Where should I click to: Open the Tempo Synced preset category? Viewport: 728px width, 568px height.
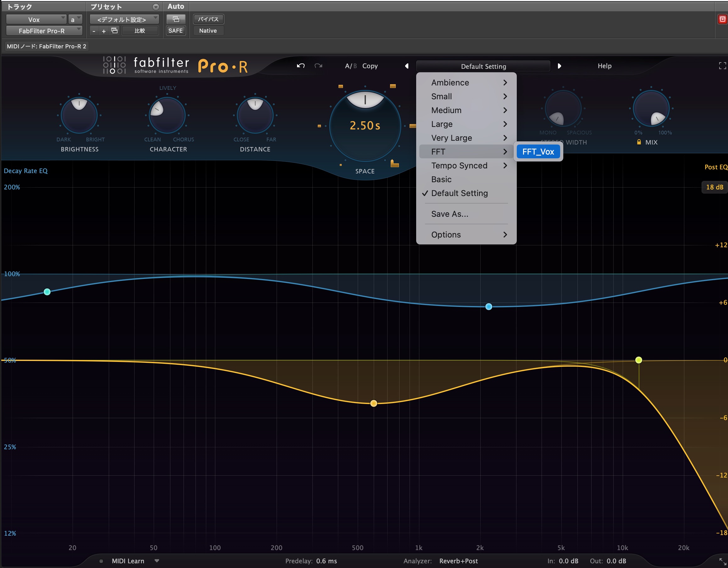[466, 166]
